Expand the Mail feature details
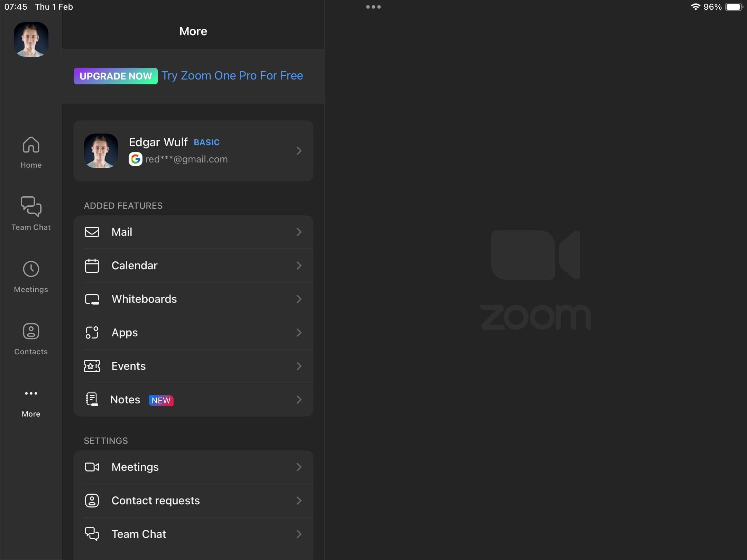Screen dimensions: 747x560 [x=299, y=232]
